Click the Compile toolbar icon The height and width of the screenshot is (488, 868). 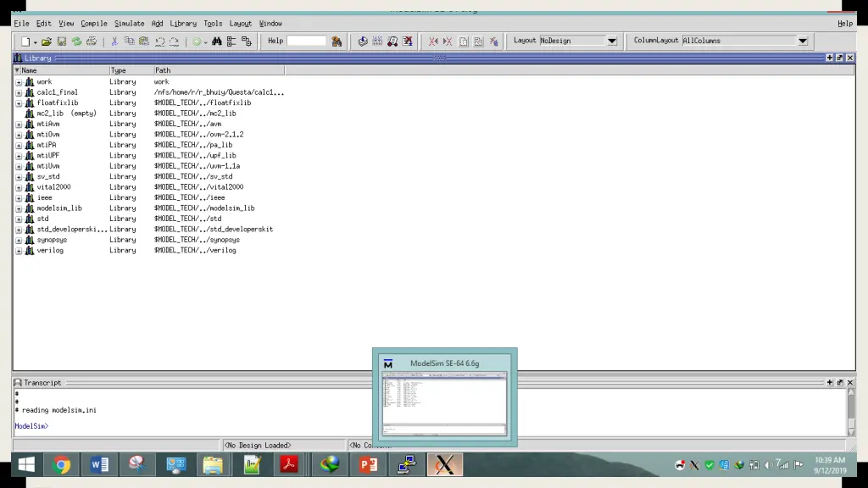pyautogui.click(x=363, y=42)
